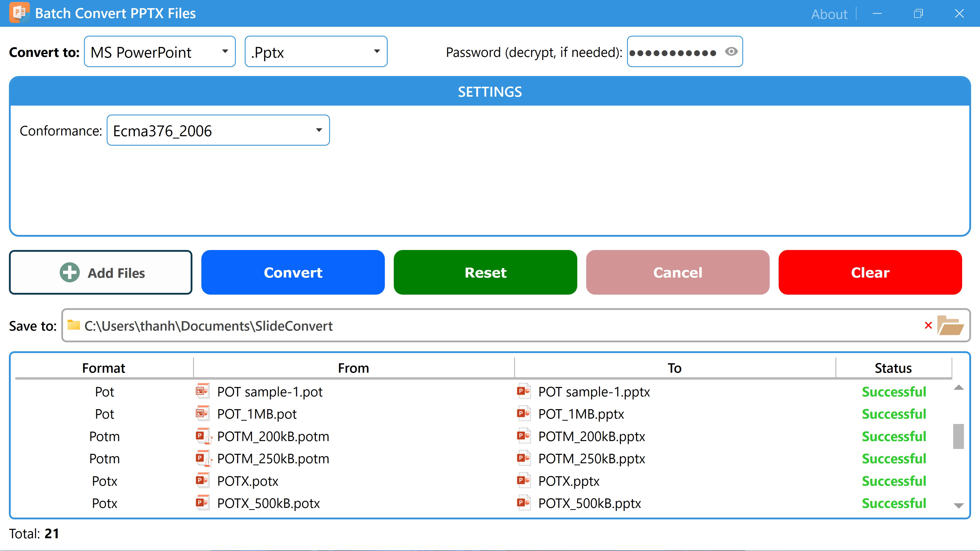Open the browse folder icon for Save to

click(x=950, y=325)
